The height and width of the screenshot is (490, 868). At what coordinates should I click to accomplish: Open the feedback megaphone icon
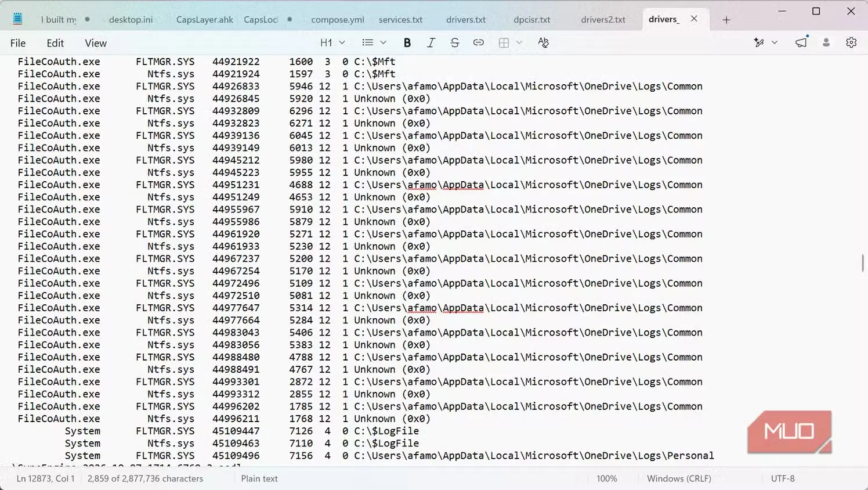801,42
